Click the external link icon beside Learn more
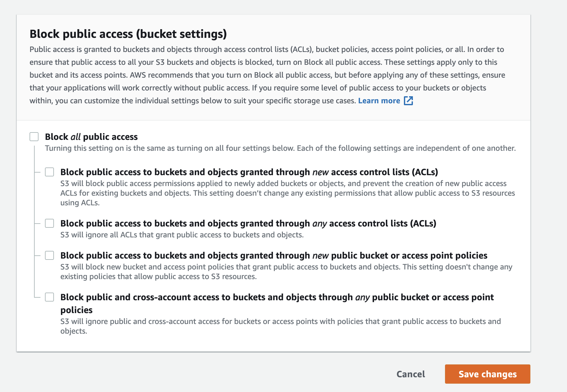This screenshot has height=392, width=567. 408,101
